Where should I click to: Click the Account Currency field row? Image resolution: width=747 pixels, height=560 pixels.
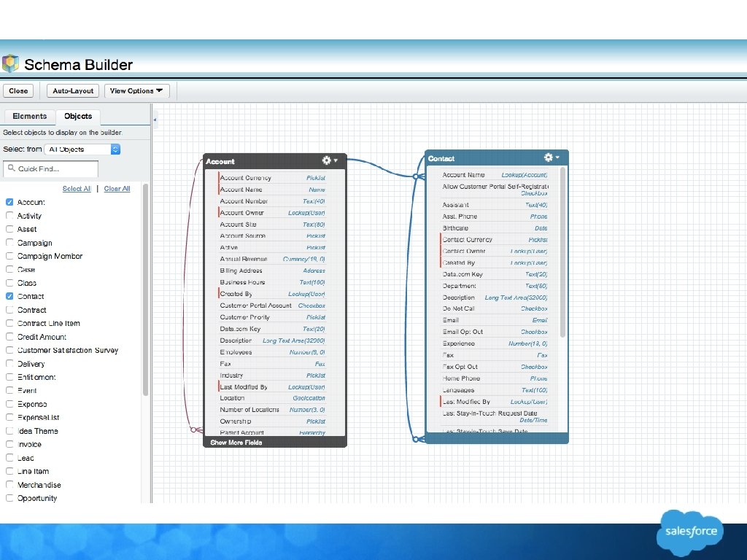point(272,178)
